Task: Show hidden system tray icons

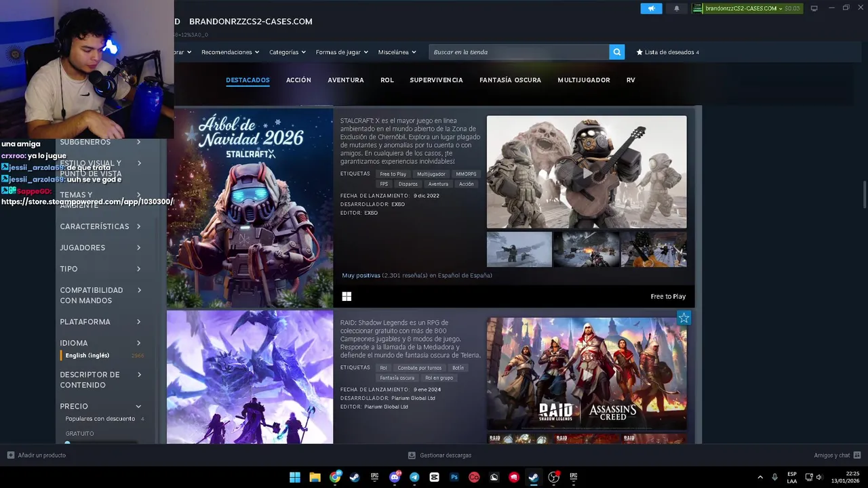Action: point(759,477)
